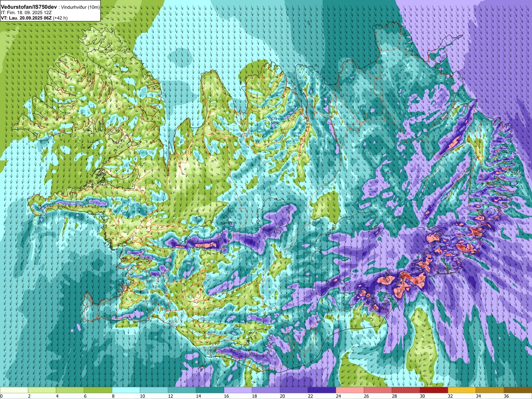Pick the pale yellow 0–2 legend swatch
The height and width of the screenshot is (399, 532).
(x=14, y=390)
